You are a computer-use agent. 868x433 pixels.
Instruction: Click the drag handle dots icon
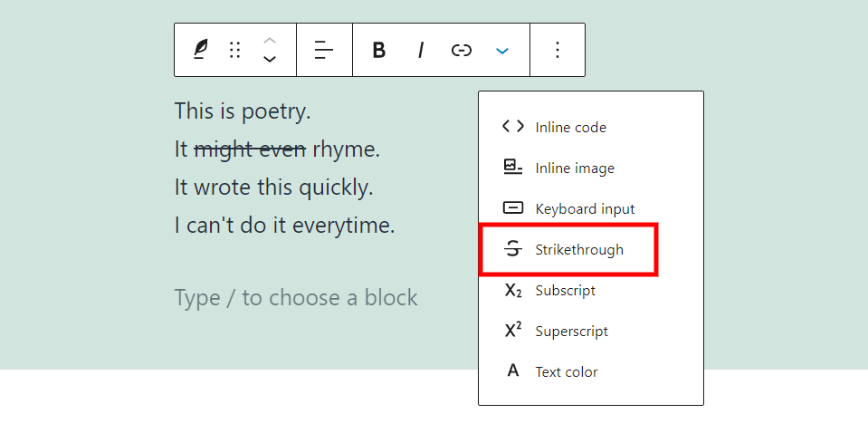[235, 51]
